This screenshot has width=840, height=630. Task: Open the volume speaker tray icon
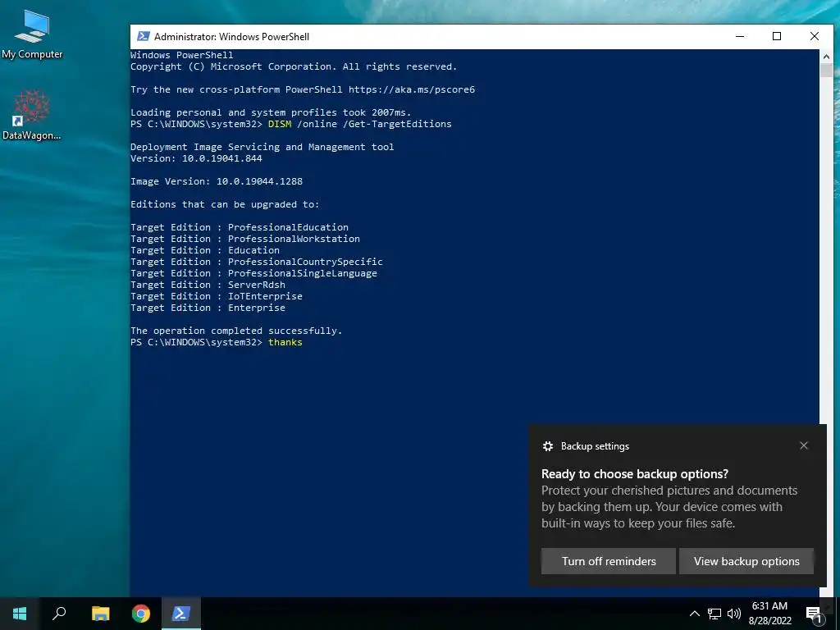(x=734, y=614)
